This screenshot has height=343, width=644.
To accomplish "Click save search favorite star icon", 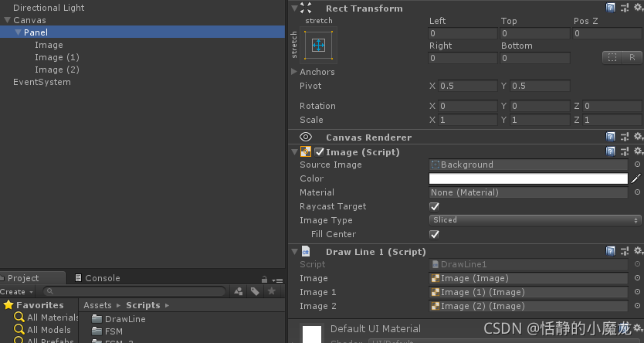I will point(272,291).
